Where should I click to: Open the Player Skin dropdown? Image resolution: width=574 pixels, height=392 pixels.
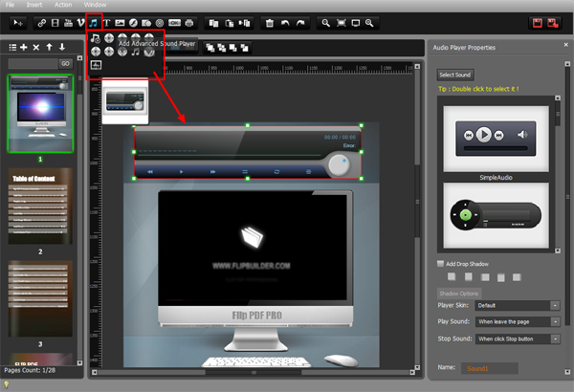click(518, 305)
